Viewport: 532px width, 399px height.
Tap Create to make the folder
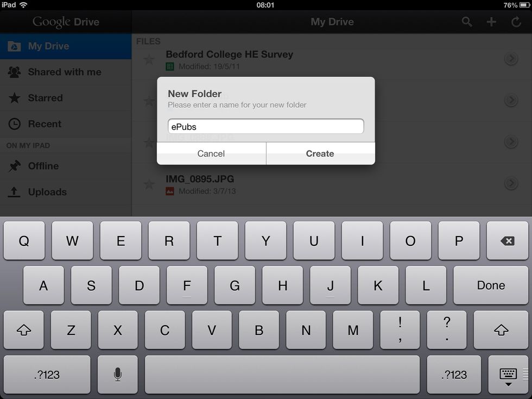321,153
